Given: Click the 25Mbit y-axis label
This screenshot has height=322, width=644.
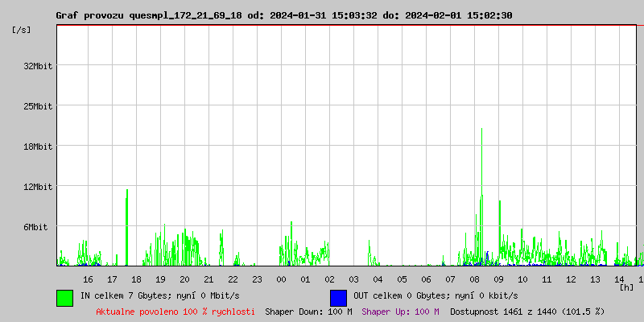Looking at the screenshot, I should pos(38,106).
